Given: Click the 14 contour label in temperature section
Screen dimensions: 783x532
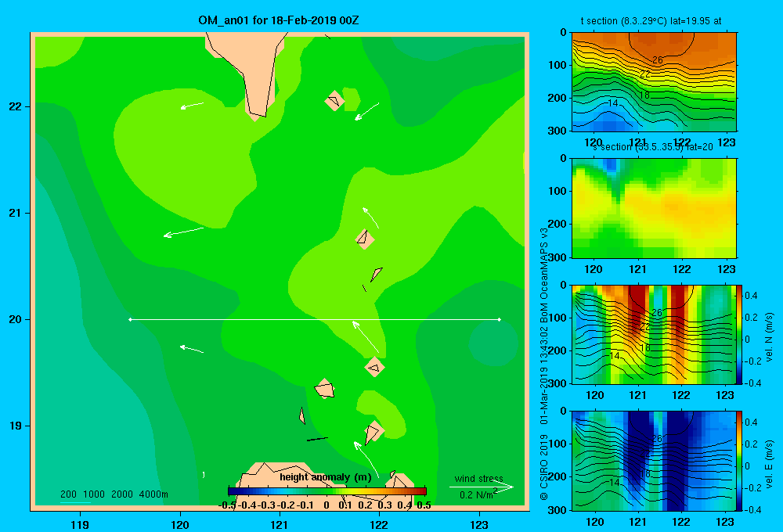Looking at the screenshot, I should (x=613, y=103).
